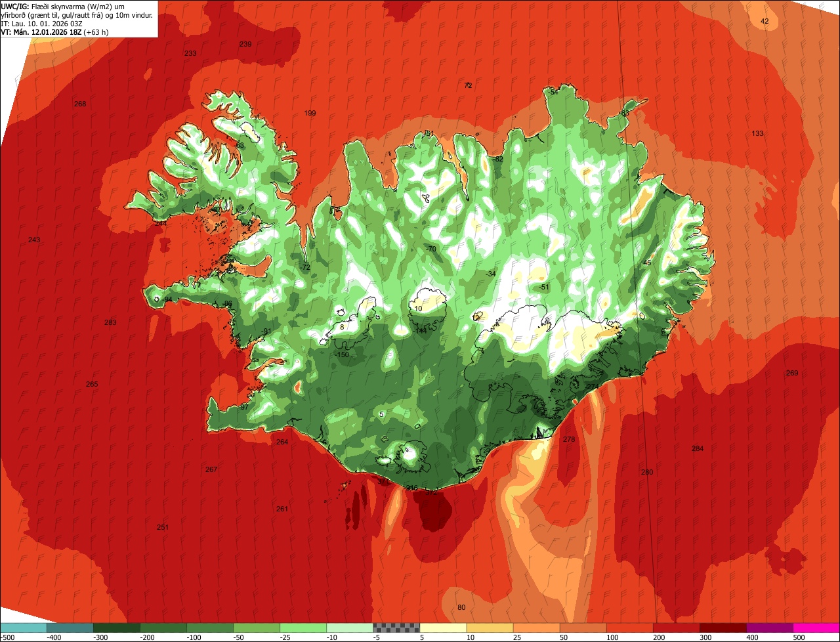Click the line 'IT: Lau. 10. 01. 2026 03Z'
This screenshot has height=642, width=840.
(41, 23)
